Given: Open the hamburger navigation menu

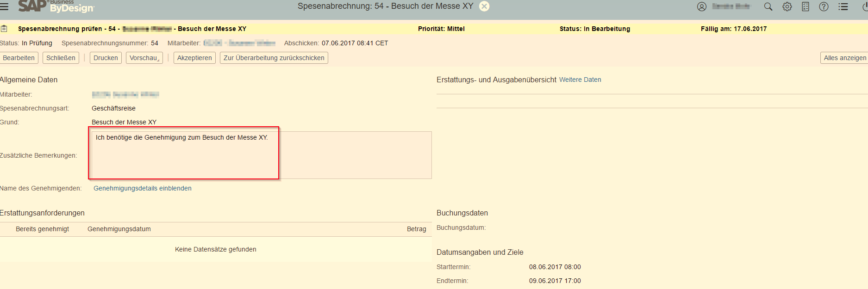Looking at the screenshot, I should tap(4, 6).
